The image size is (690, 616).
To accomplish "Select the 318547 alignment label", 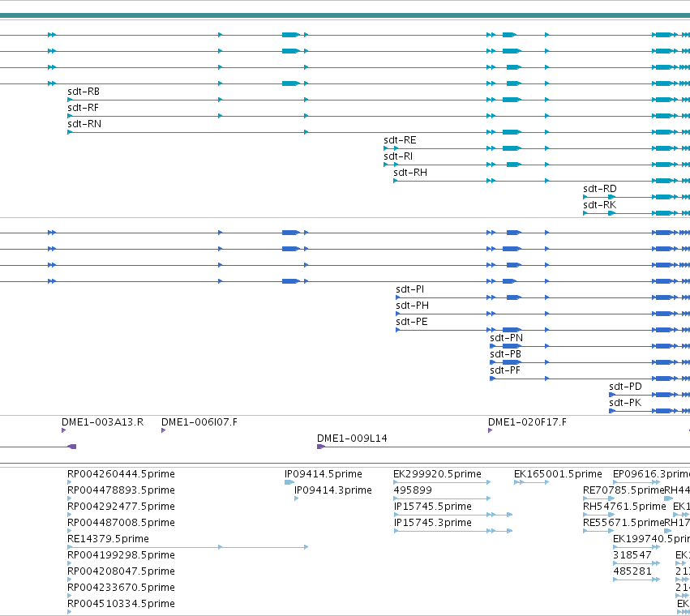I will 632,555.
